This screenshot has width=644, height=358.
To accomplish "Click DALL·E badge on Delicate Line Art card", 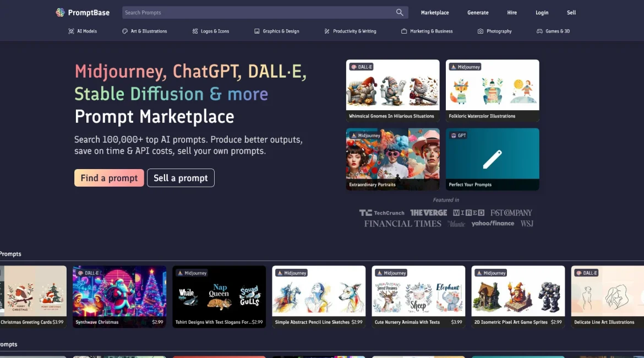I will [x=587, y=273].
